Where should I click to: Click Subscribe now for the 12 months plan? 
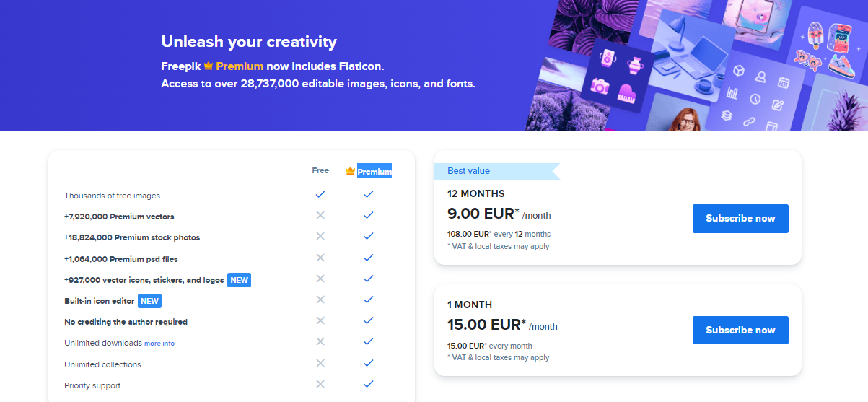[x=740, y=219]
